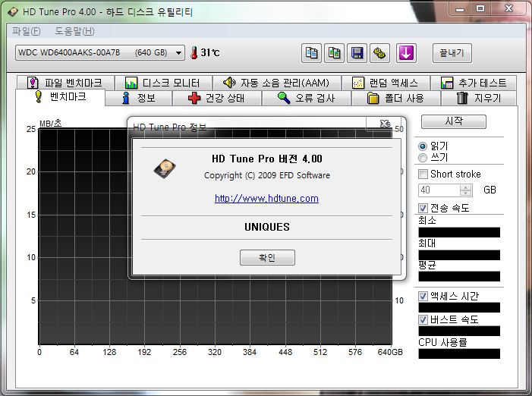Click the copy screenshot to clipboard icon

(334, 53)
